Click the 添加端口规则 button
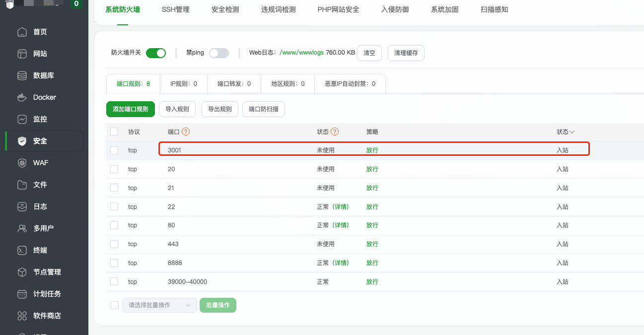Image resolution: width=644 pixels, height=335 pixels. tap(131, 109)
